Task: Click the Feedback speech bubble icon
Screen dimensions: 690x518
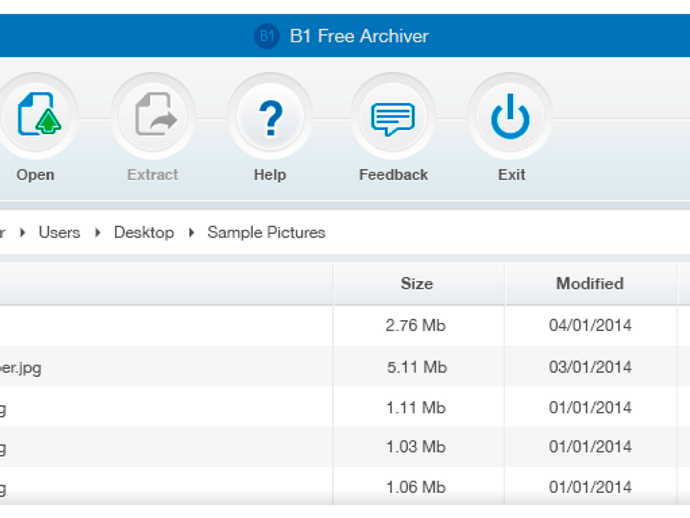Action: (x=393, y=117)
